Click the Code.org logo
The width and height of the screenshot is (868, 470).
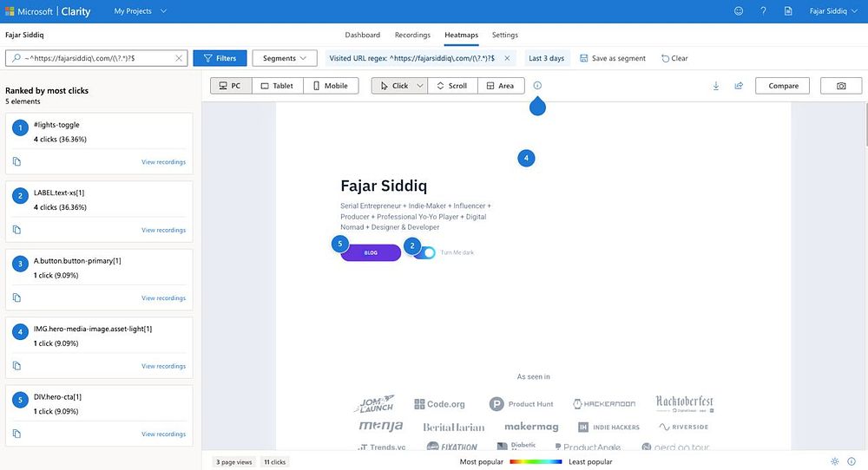(x=439, y=404)
